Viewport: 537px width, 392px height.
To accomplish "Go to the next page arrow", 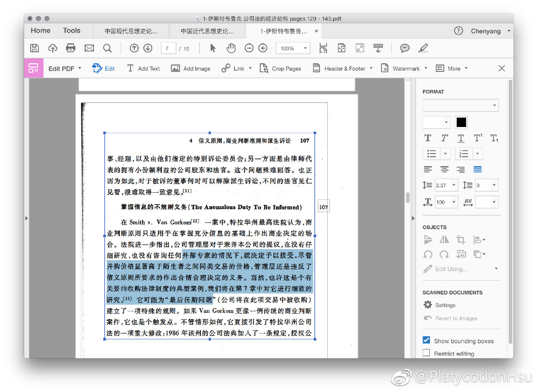I will coord(148,48).
